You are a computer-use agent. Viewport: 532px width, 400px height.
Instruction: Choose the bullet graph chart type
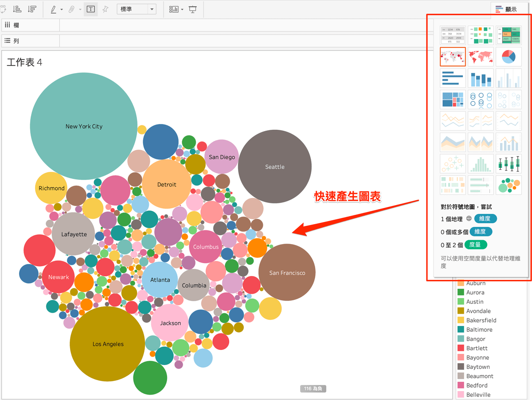[x=481, y=185]
